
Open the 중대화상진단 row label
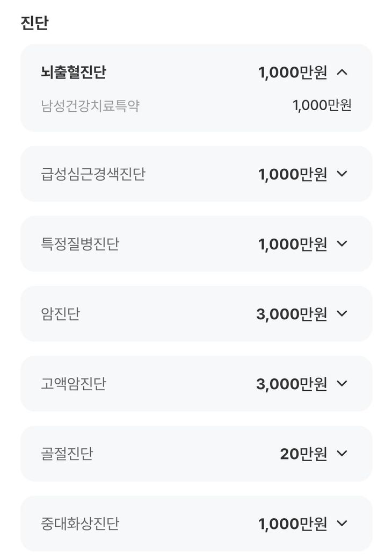click(x=80, y=524)
